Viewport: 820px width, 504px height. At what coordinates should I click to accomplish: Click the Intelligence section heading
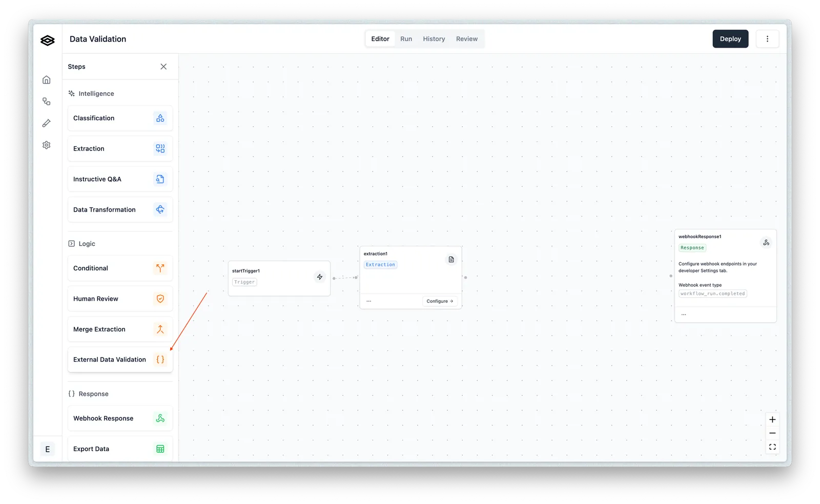[x=96, y=94]
